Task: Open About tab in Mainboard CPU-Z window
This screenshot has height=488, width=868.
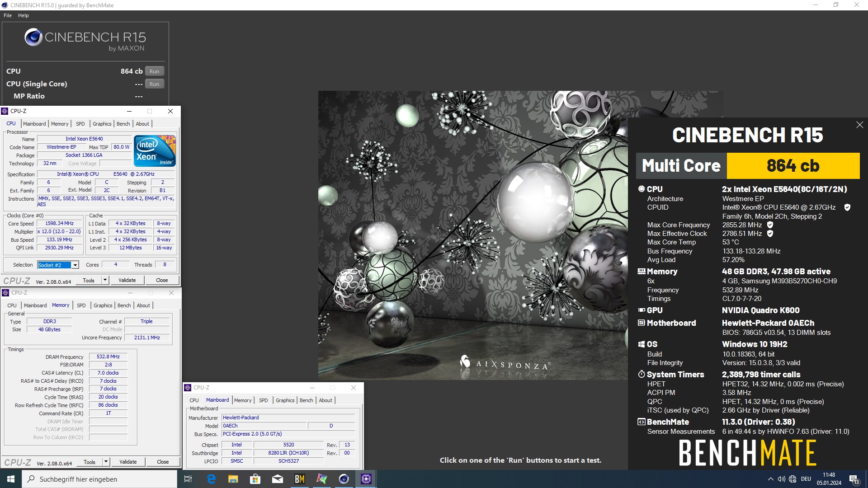Action: (x=325, y=400)
